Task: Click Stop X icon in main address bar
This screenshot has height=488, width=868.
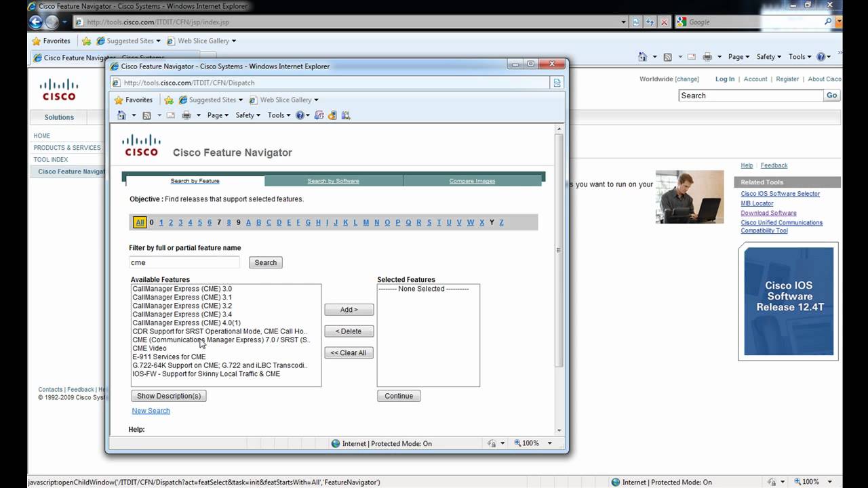Action: pyautogui.click(x=664, y=22)
